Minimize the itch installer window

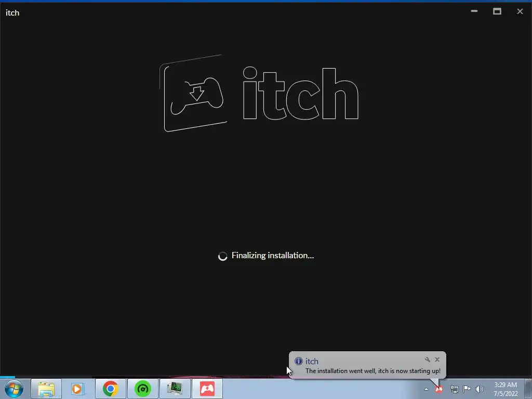coord(474,11)
